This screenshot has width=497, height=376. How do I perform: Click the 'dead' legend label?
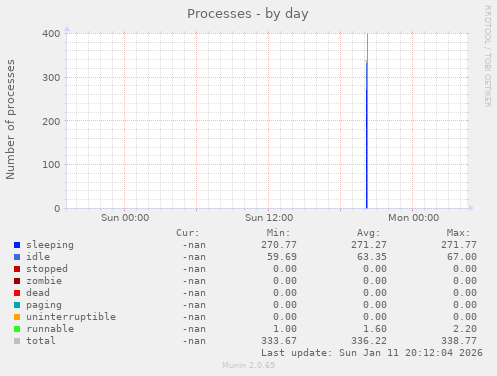coord(38,293)
